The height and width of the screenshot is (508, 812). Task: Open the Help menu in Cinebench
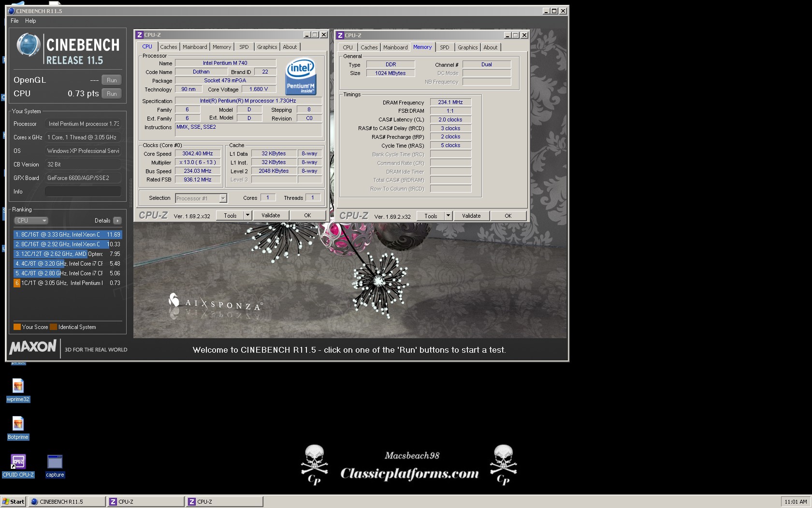(30, 21)
